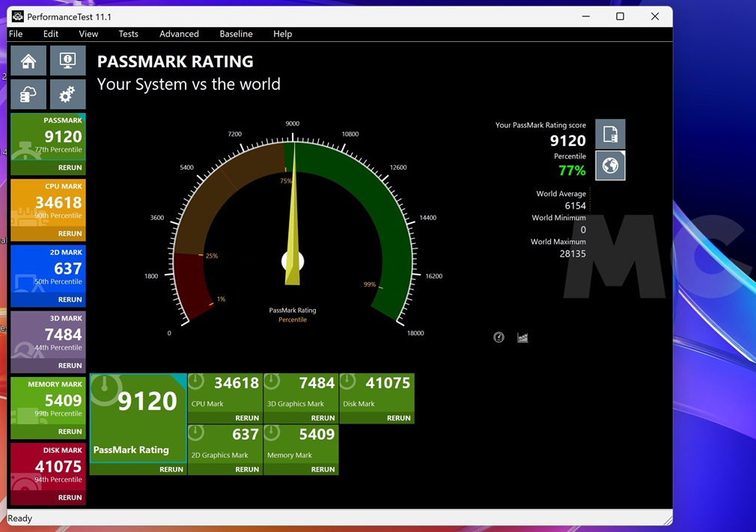Click the yellow gauge needle
Screen dimensions: 756x532
(x=293, y=217)
